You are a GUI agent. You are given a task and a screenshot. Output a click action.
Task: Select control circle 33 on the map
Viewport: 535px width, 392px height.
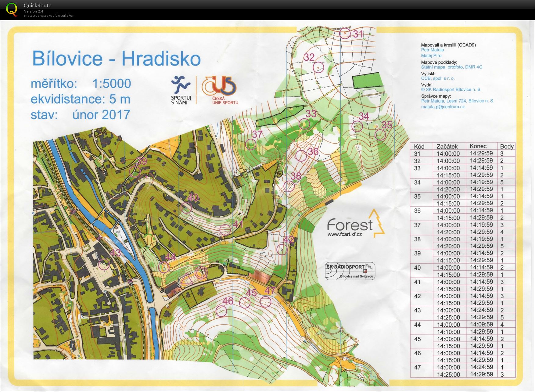click(304, 124)
